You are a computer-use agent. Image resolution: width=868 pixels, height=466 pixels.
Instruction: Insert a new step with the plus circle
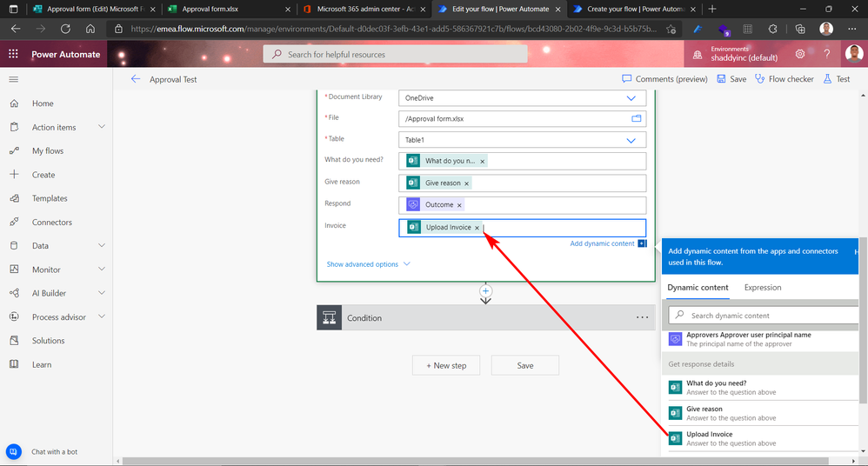485,290
